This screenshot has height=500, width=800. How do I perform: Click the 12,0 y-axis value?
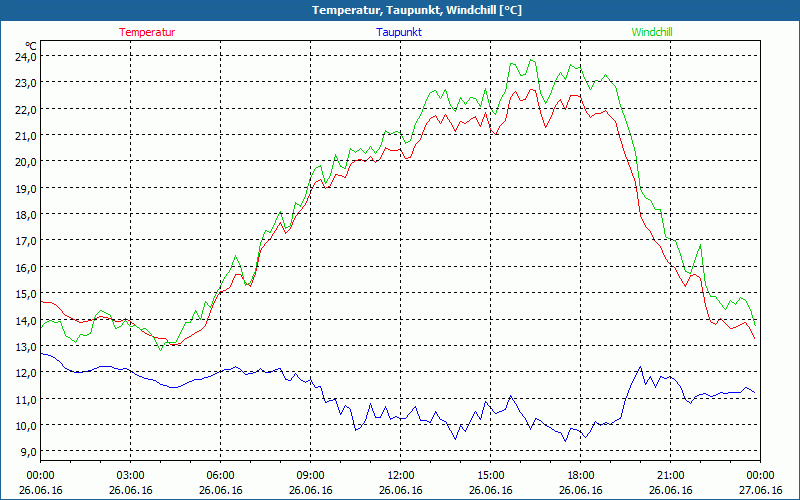tap(26, 372)
